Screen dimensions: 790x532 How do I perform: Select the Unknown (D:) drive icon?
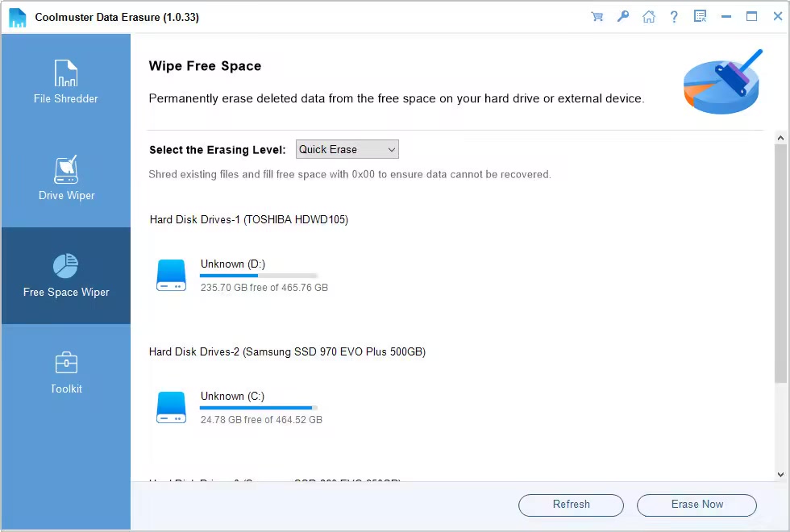click(171, 276)
